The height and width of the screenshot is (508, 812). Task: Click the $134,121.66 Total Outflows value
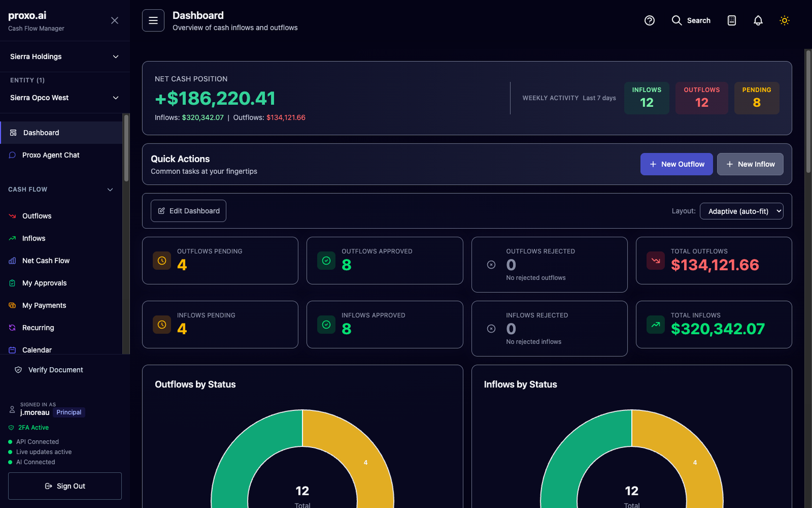pos(715,265)
